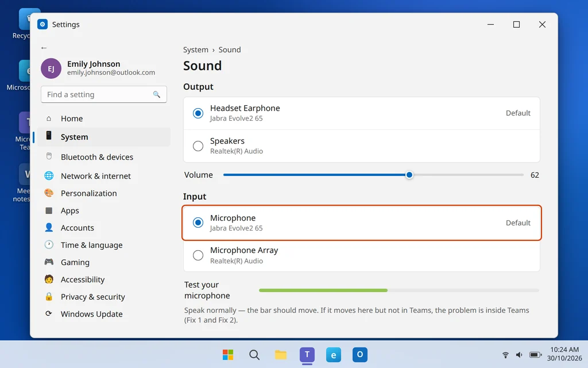
Task: Open Outlook from the taskbar
Action: point(359,354)
